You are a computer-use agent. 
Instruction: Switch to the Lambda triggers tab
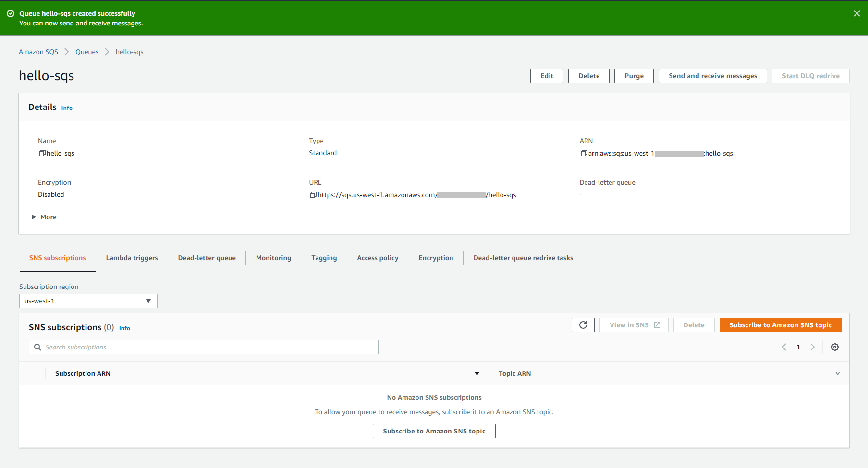tap(132, 258)
